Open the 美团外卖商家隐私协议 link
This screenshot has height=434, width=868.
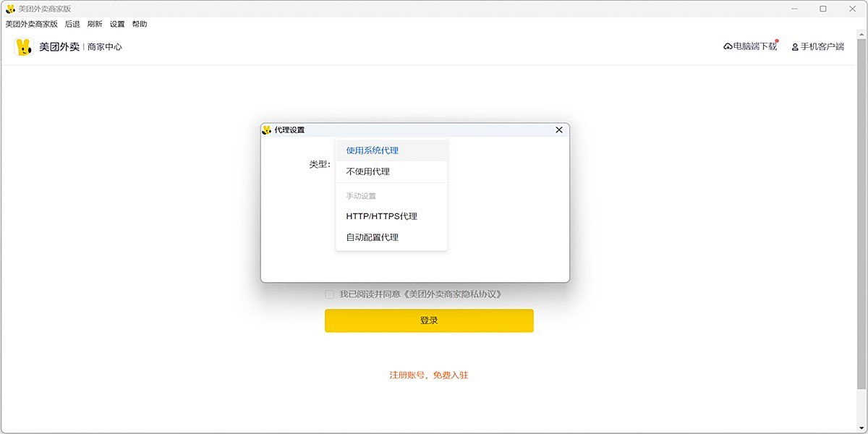[452, 294]
